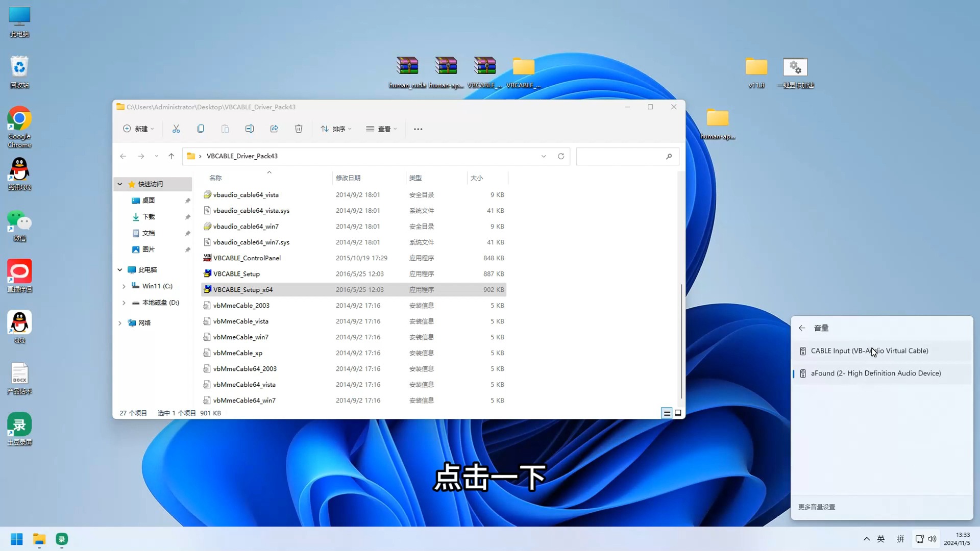Image resolution: width=980 pixels, height=551 pixels.
Task: Collapse the Quick access tree node
Action: (120, 184)
